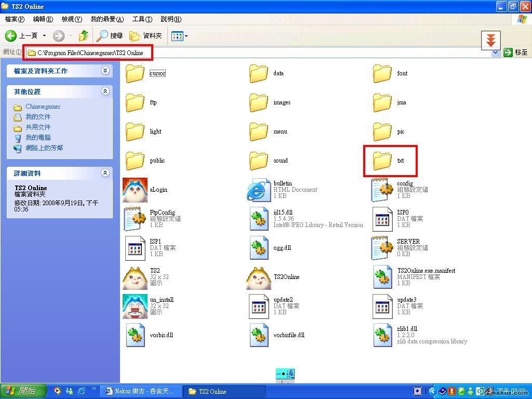This screenshot has width=532, height=399.
Task: Open the 編輯(E) menu
Action: click(x=43, y=19)
